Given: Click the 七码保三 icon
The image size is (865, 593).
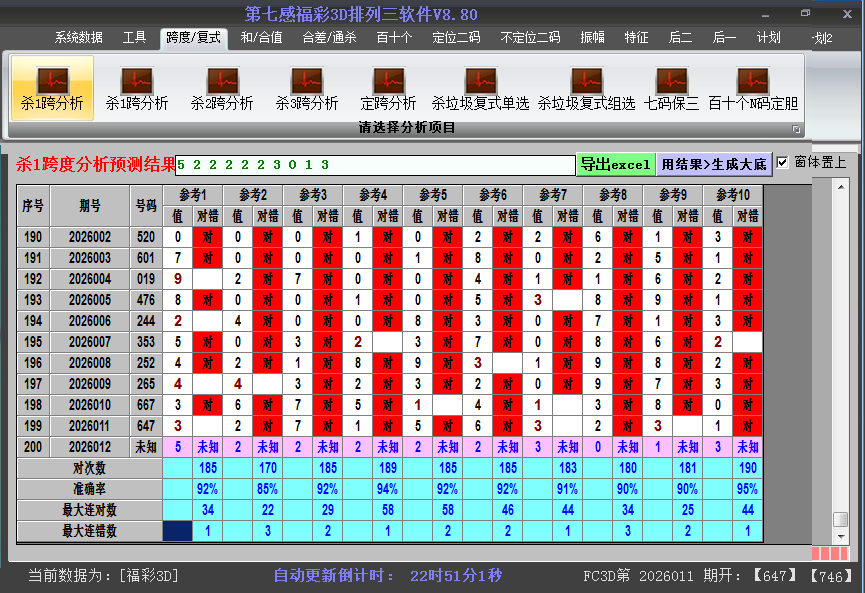Looking at the screenshot, I should click(x=671, y=80).
